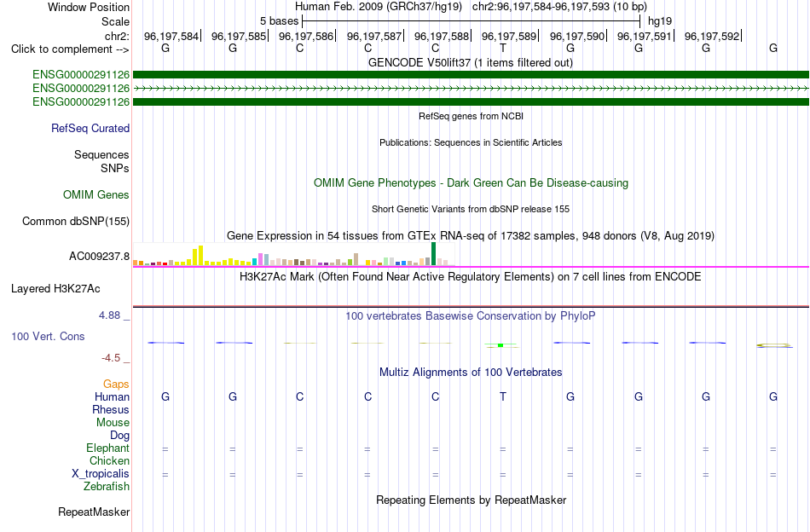The image size is (810, 532).
Task: Click the "RepeatMasker" track label
Action: click(94, 512)
